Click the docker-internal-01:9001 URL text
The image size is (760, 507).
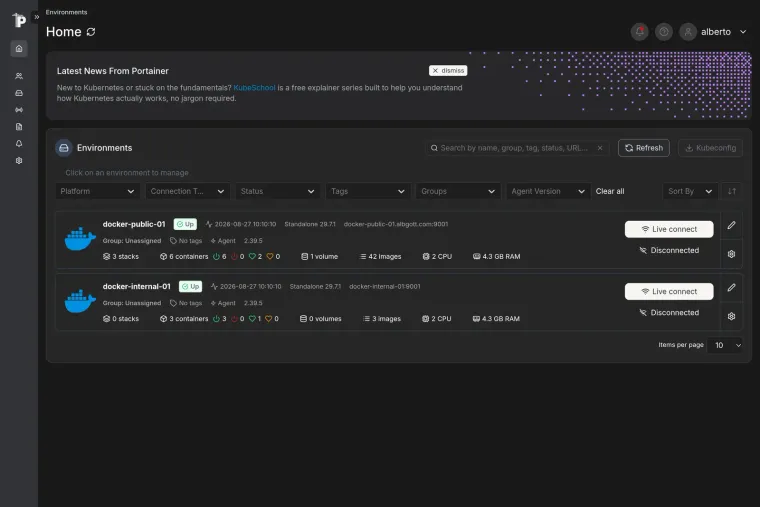tap(385, 287)
